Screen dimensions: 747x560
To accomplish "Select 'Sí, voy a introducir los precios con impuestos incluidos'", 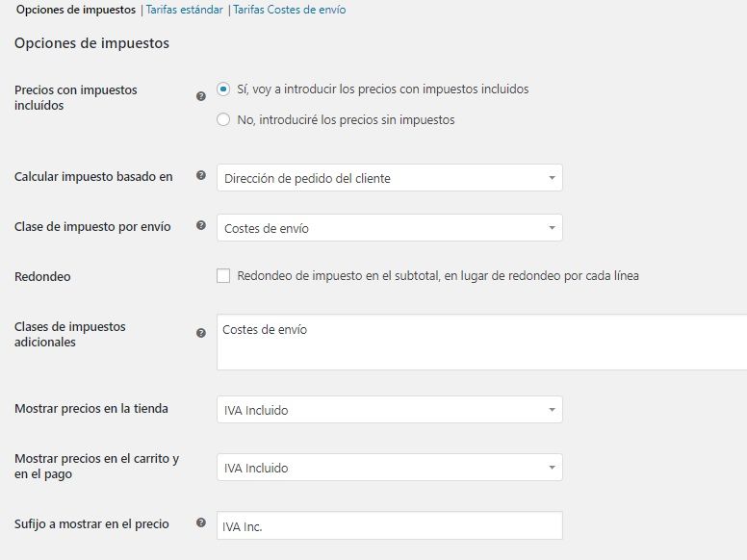I will pyautogui.click(x=223, y=89).
